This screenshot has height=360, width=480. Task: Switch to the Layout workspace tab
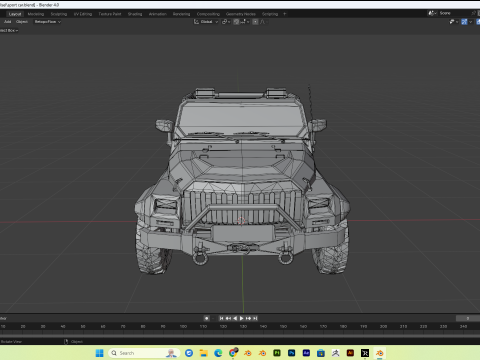[15, 14]
